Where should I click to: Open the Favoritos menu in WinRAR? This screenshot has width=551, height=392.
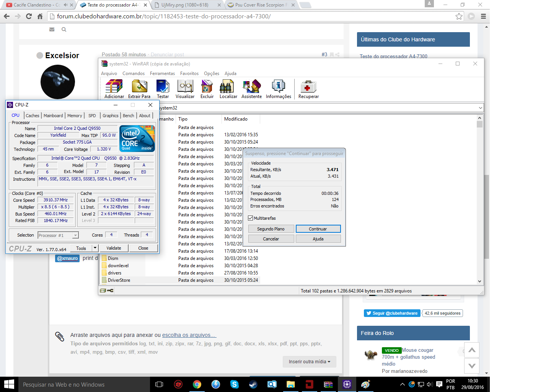coord(189,73)
